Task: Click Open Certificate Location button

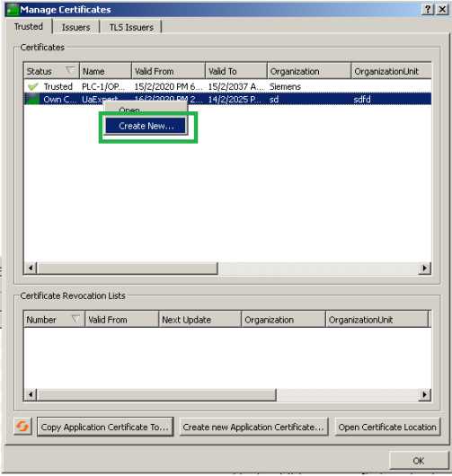Action: coord(387,427)
